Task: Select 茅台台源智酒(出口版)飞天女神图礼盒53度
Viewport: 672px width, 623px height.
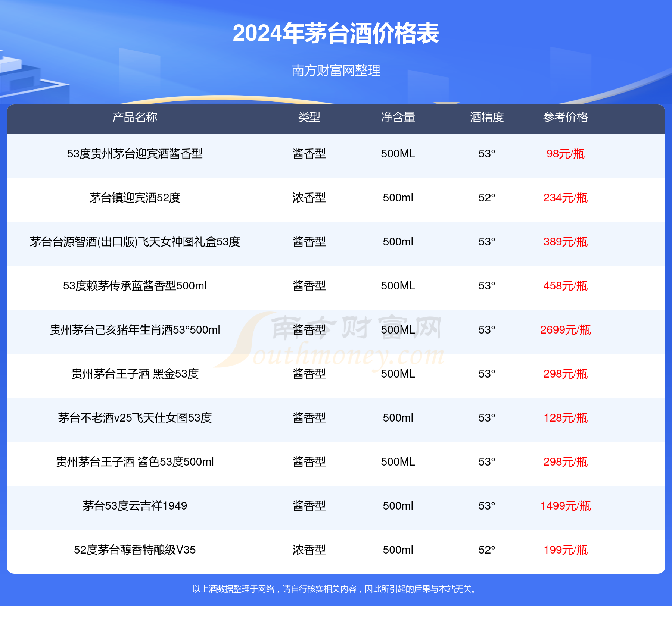Action: (x=135, y=242)
